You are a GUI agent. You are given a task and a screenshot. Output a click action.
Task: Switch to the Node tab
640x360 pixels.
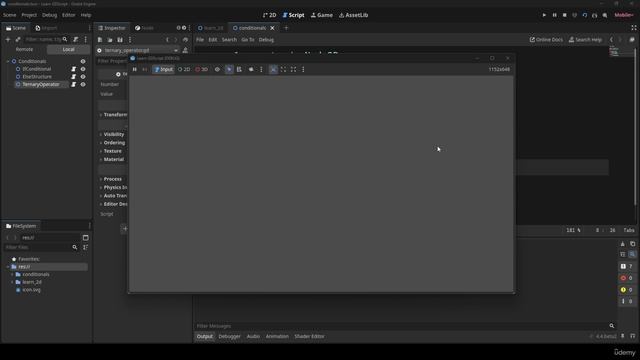click(144, 28)
